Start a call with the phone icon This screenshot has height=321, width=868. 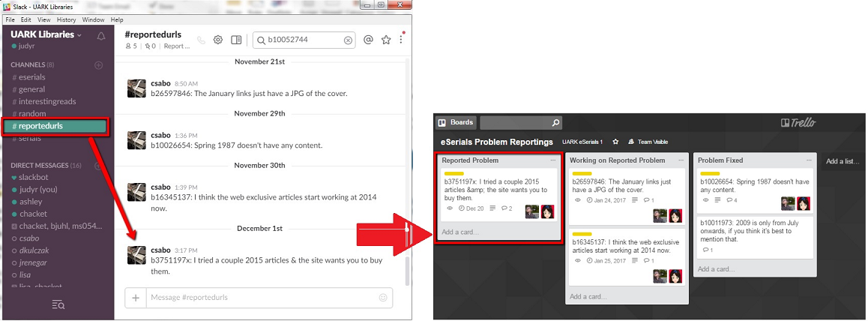[x=201, y=40]
